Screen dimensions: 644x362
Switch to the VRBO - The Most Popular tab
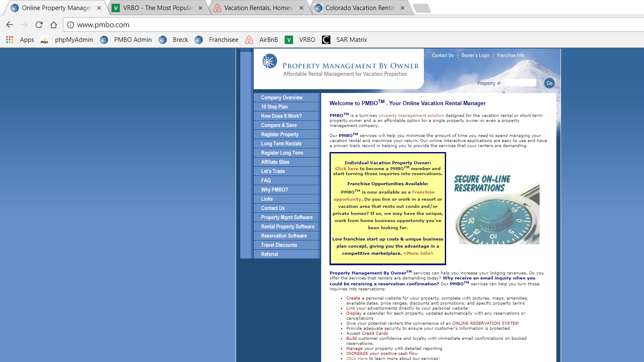tap(157, 8)
